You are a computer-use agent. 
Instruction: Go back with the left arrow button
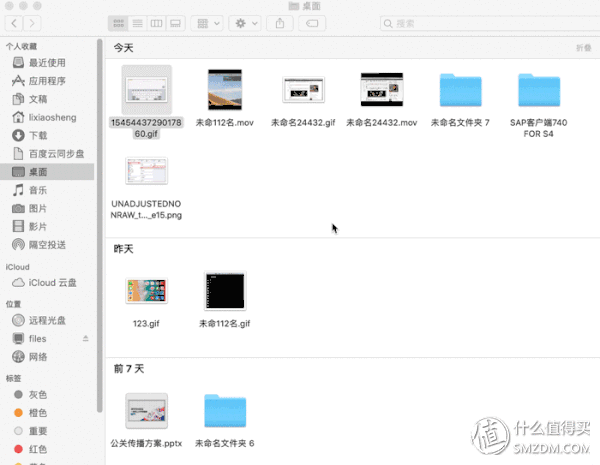tap(14, 23)
